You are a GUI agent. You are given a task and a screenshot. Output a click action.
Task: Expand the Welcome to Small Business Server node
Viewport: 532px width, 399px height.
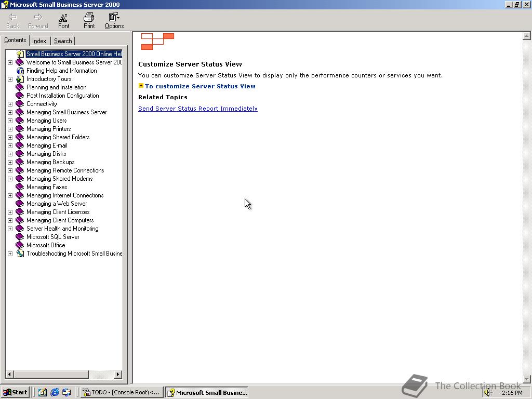coord(10,62)
